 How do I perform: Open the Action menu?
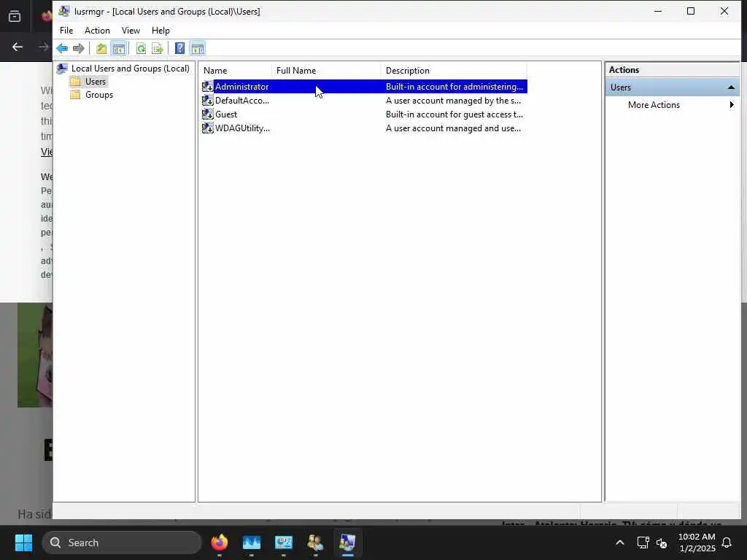tap(97, 31)
